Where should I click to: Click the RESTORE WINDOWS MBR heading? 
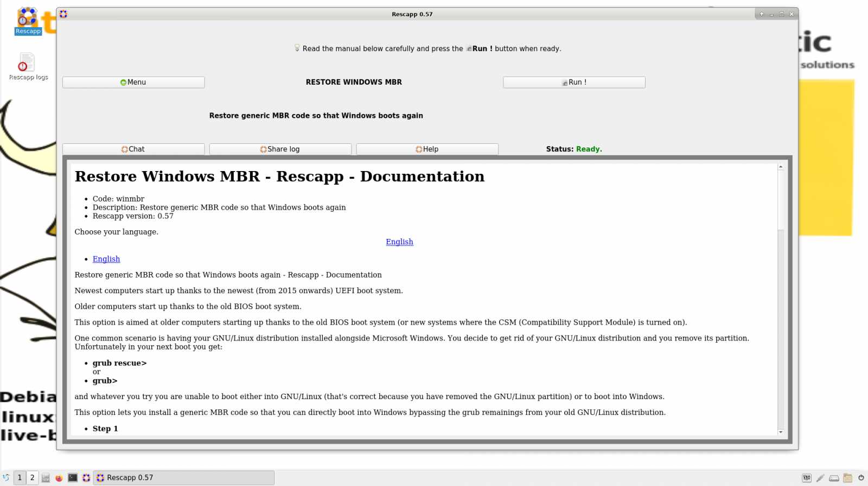[354, 82]
